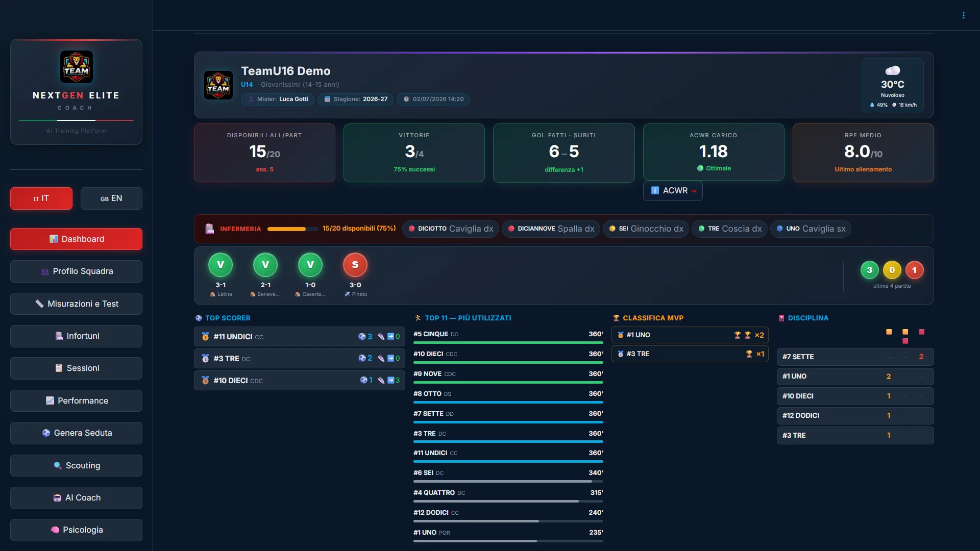Screen dimensions: 980x551
Task: Go to Misurazioni e Test
Action: (x=76, y=304)
